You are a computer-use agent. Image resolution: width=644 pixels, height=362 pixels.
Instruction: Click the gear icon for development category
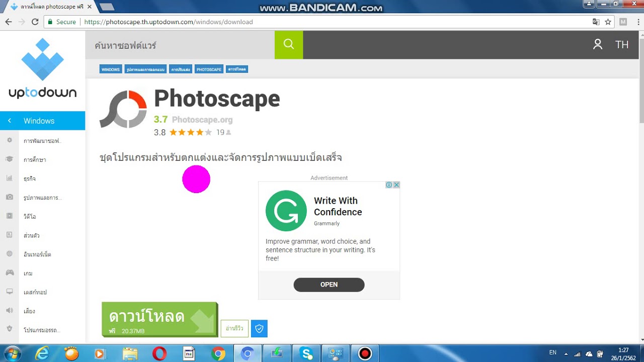(x=10, y=141)
